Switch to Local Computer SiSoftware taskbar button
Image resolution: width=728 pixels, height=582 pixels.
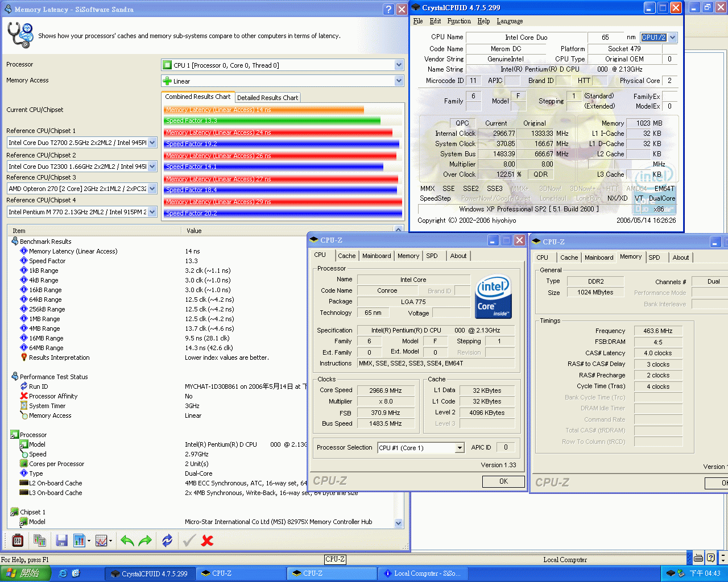click(423, 573)
